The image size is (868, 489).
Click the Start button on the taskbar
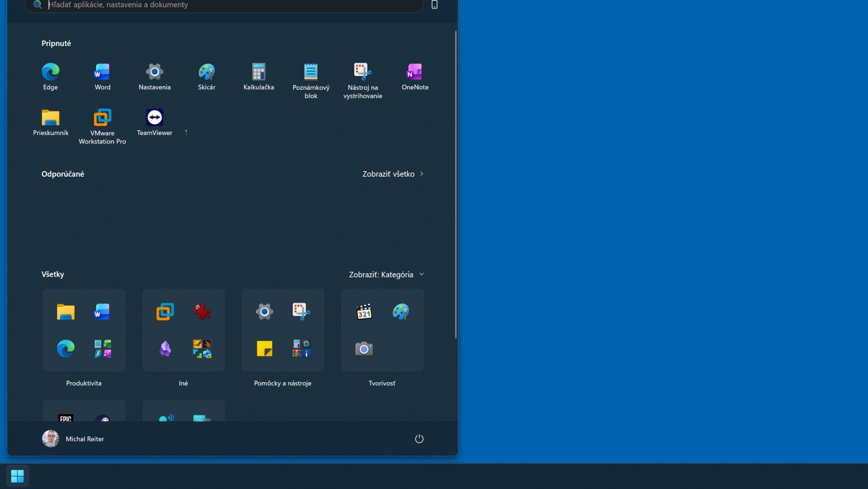click(17, 476)
